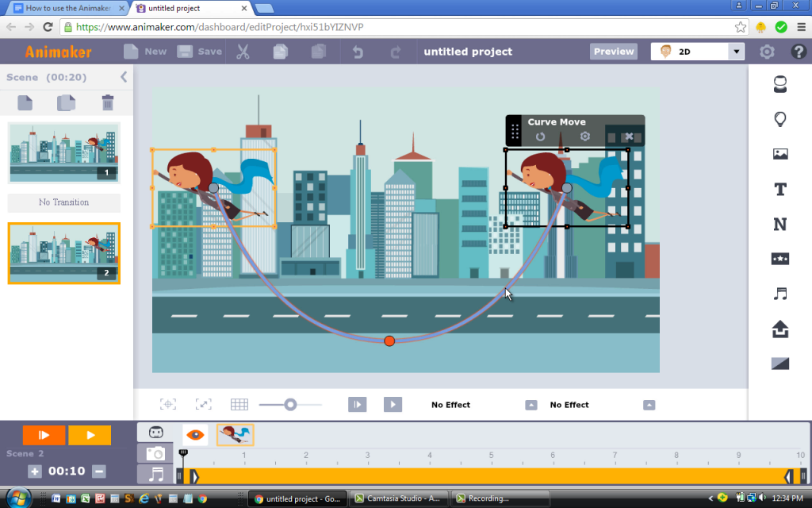Viewport: 812px width, 508px height.
Task: Select scene 1 thumbnail
Action: [x=63, y=153]
